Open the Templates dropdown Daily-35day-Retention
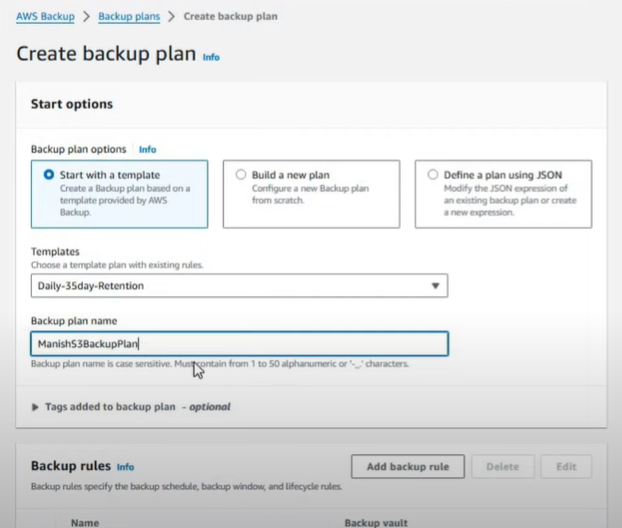 240,286
